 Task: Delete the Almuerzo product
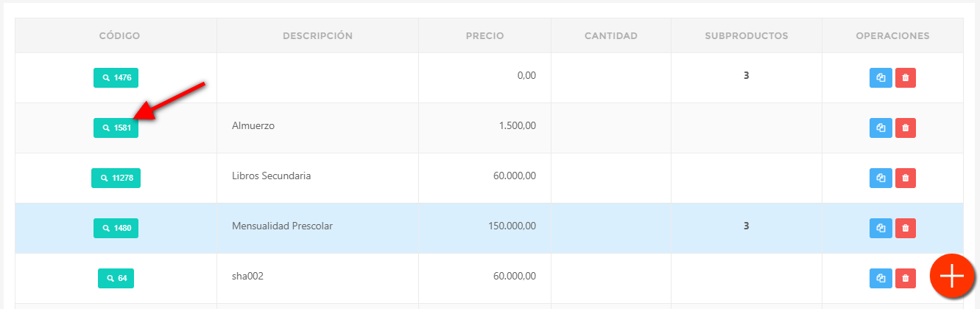pos(906,128)
